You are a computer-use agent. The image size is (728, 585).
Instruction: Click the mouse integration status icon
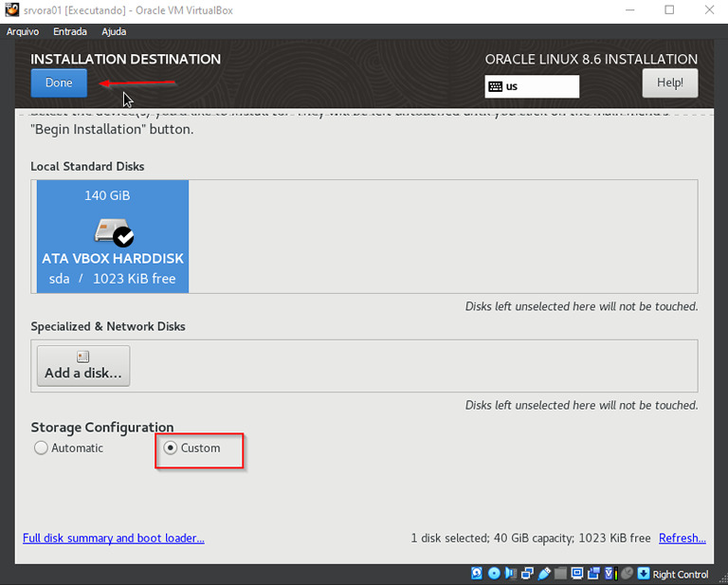(x=628, y=574)
